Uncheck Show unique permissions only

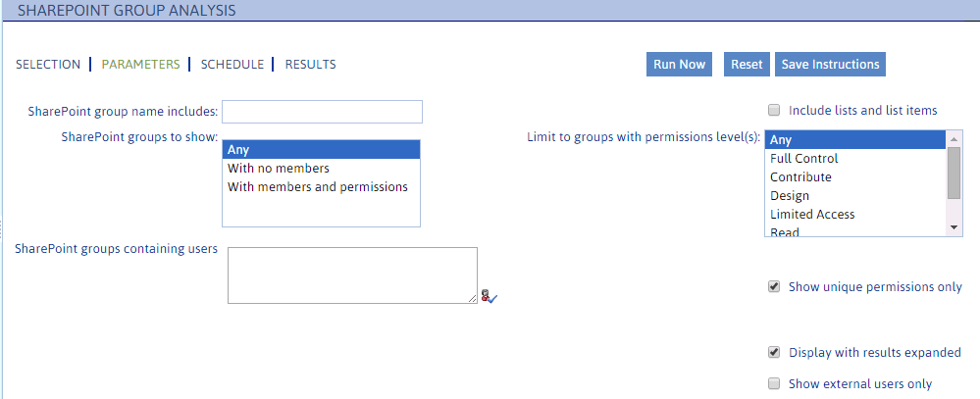pos(774,287)
